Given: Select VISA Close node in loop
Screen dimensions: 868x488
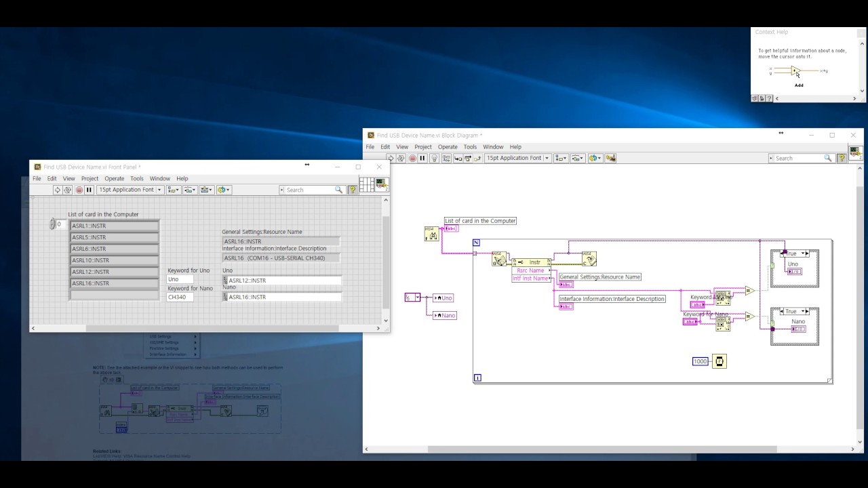Looking at the screenshot, I should [589, 259].
